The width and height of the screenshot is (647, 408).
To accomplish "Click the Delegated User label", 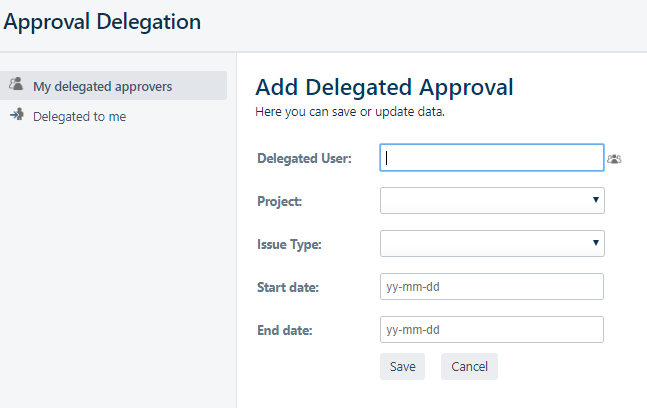I will pyautogui.click(x=304, y=158).
